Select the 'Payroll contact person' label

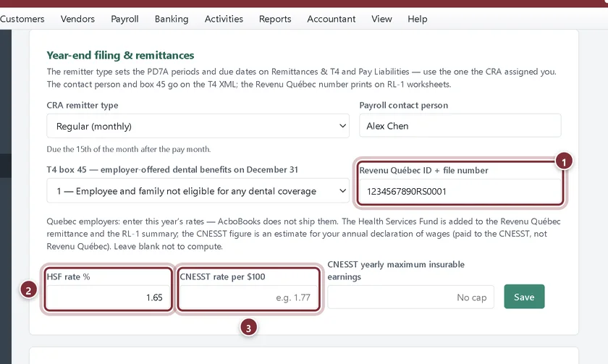tap(404, 106)
